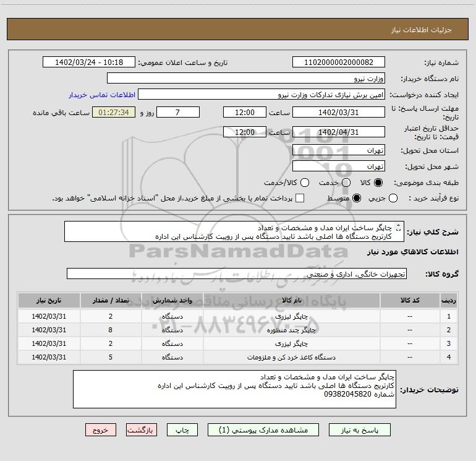Open مشاهده مدارک پیوستی (1) button
The width and height of the screenshot is (476, 461).
263,429
